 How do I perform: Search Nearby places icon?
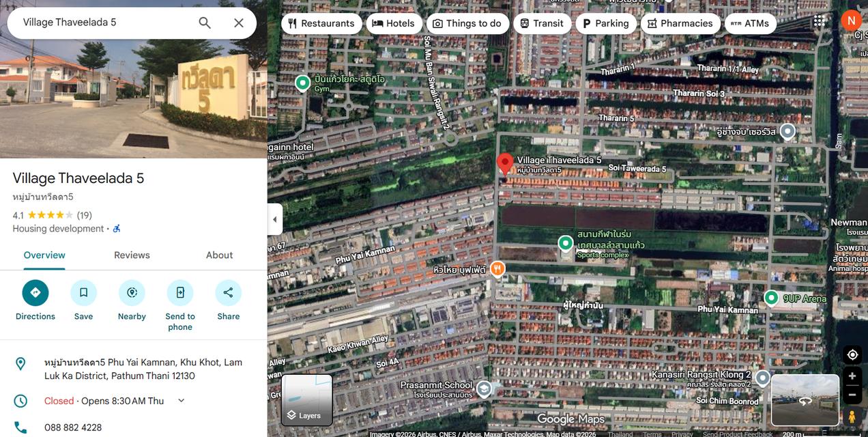(132, 293)
